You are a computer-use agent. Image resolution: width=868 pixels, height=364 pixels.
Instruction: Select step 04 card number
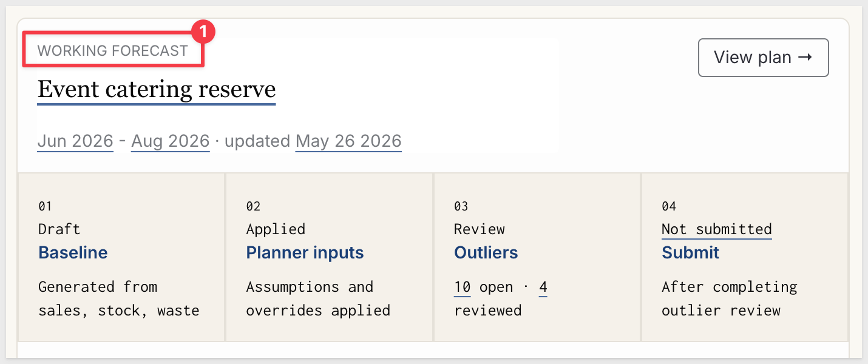[x=669, y=206]
